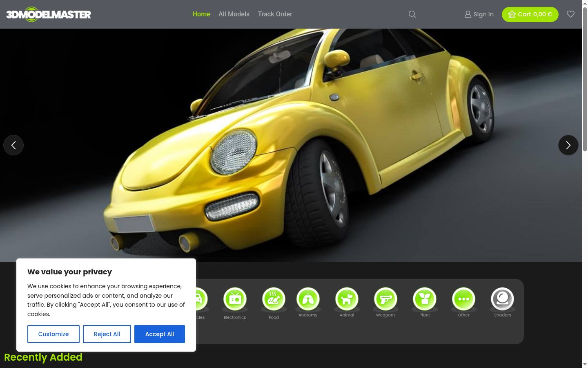Open the Plant category icon
The image size is (588, 368).
tap(425, 299)
